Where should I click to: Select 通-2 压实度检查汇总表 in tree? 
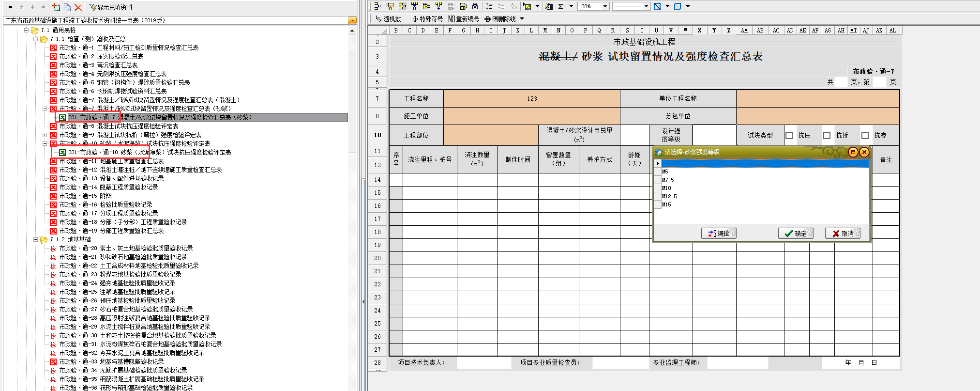coord(101,56)
